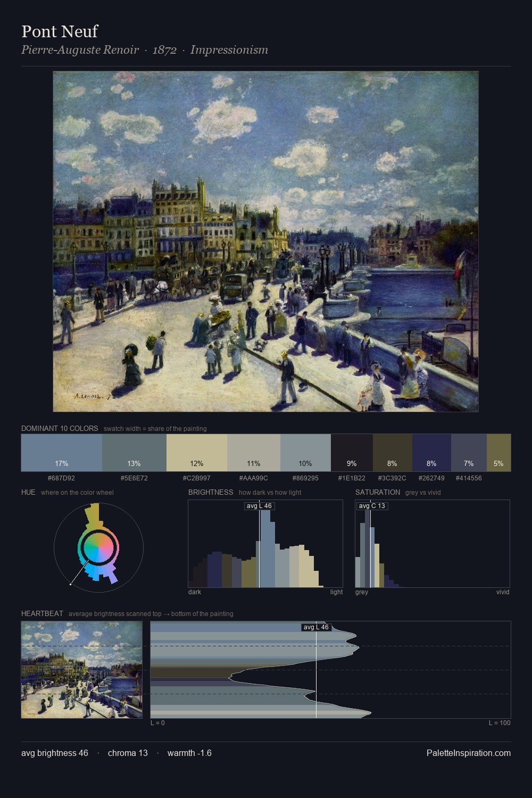The width and height of the screenshot is (532, 798).
Task: Click the 'HEARTBEAT' section heading
Action: coord(42,613)
